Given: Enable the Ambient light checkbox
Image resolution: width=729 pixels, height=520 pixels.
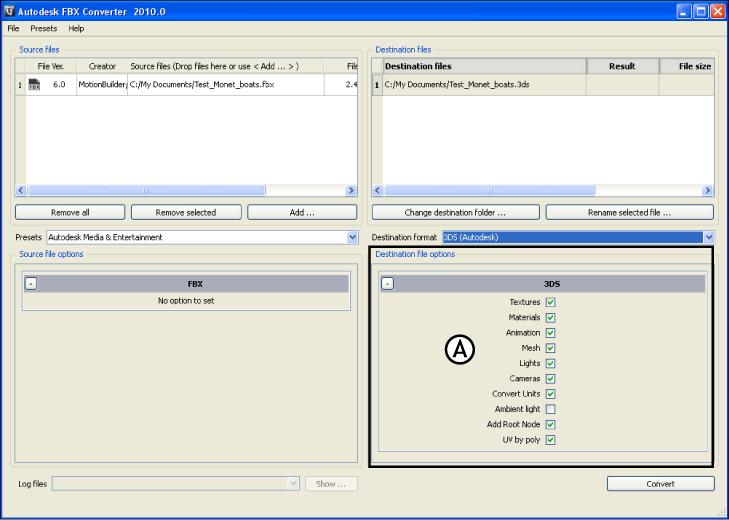Looking at the screenshot, I should tap(550, 409).
